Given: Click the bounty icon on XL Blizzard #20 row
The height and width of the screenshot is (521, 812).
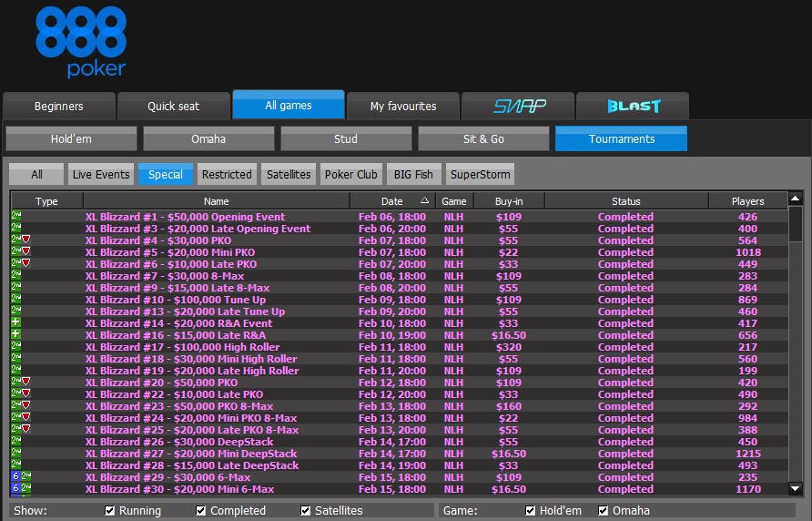Looking at the screenshot, I should click(25, 383).
